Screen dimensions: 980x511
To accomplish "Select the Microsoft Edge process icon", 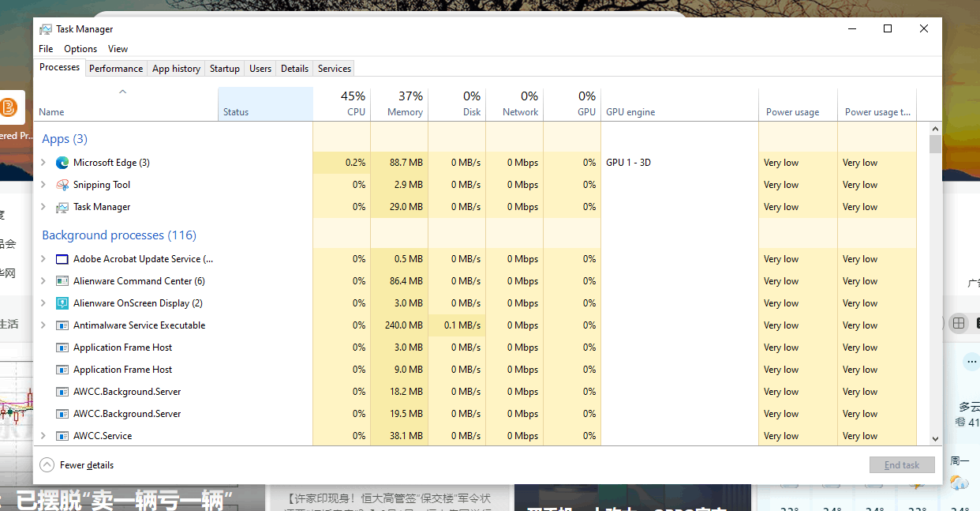I will click(62, 162).
